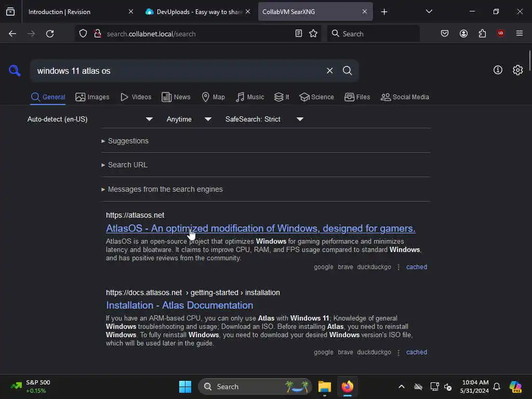The image size is (532, 399).
Task: Open clock showing 10:04 AM 5/31/2024
Action: 474,387
